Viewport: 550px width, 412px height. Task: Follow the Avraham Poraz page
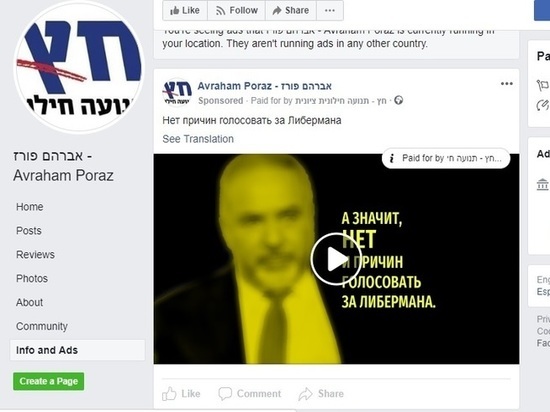tap(237, 11)
